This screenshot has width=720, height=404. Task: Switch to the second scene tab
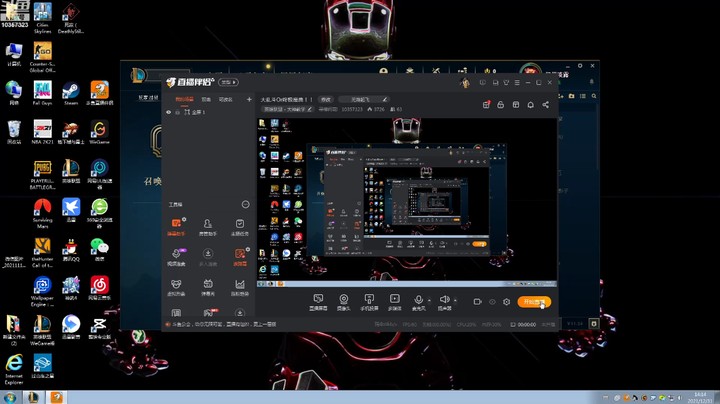point(206,99)
